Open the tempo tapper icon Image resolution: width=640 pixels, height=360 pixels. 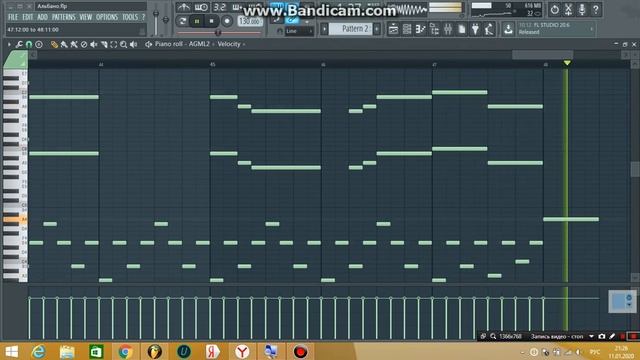point(489,29)
